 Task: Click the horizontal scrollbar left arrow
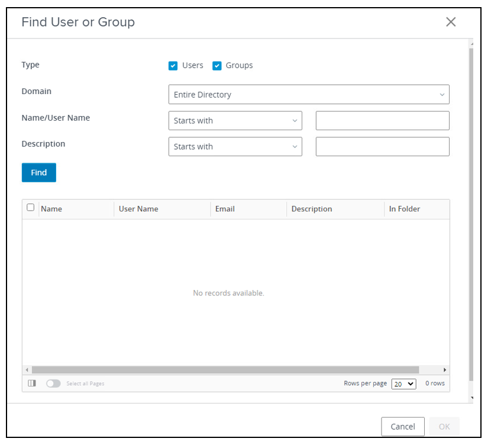click(27, 370)
